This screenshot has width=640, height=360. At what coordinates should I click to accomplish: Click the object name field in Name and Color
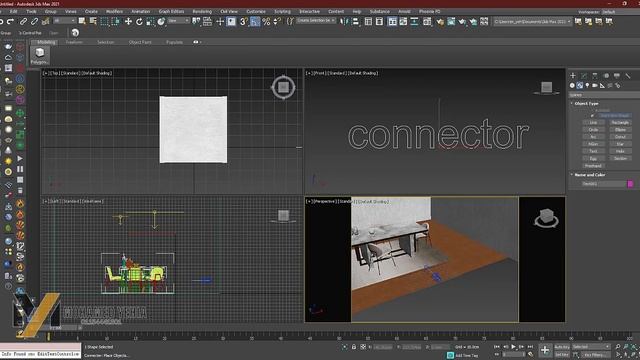[604, 184]
